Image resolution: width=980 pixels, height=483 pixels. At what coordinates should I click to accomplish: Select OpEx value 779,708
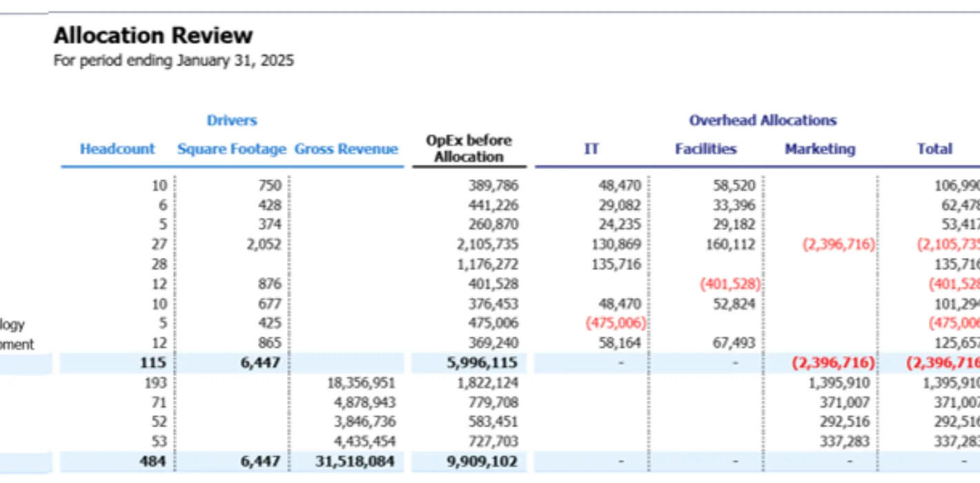click(x=493, y=402)
